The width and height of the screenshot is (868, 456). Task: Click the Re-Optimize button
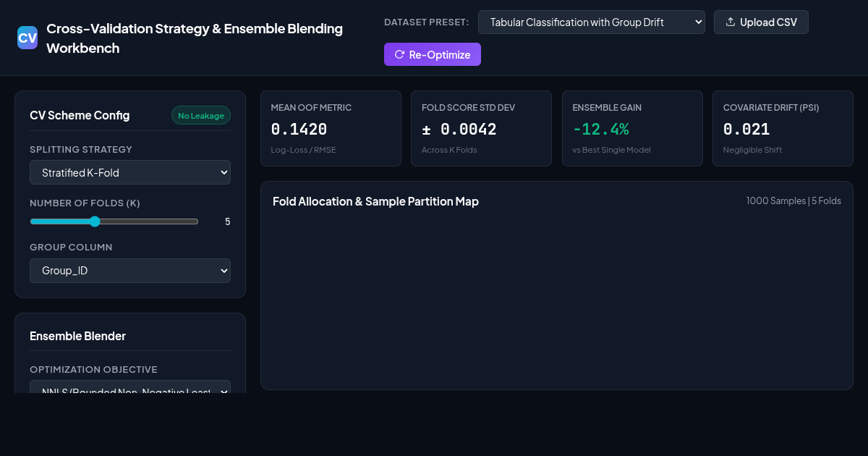coord(433,54)
